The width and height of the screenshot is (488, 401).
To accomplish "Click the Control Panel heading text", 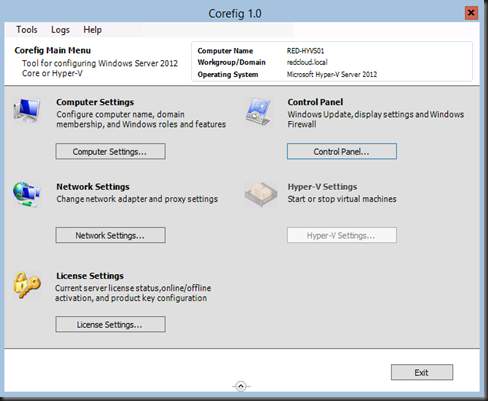I will (x=315, y=102).
